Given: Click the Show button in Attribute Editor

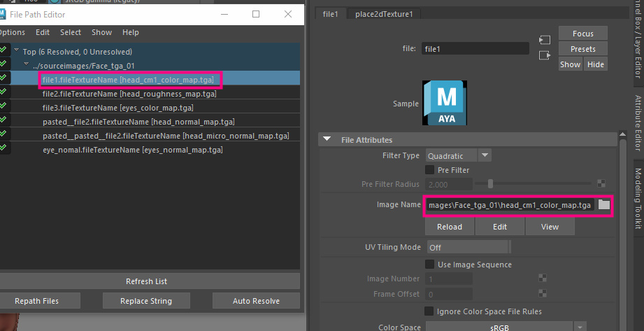Looking at the screenshot, I should point(571,64).
